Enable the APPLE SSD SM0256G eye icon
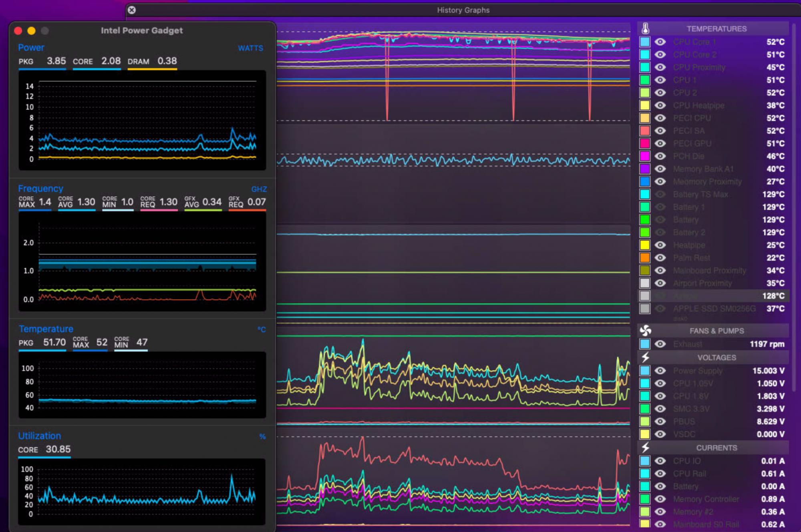This screenshot has height=532, width=801. 660,309
